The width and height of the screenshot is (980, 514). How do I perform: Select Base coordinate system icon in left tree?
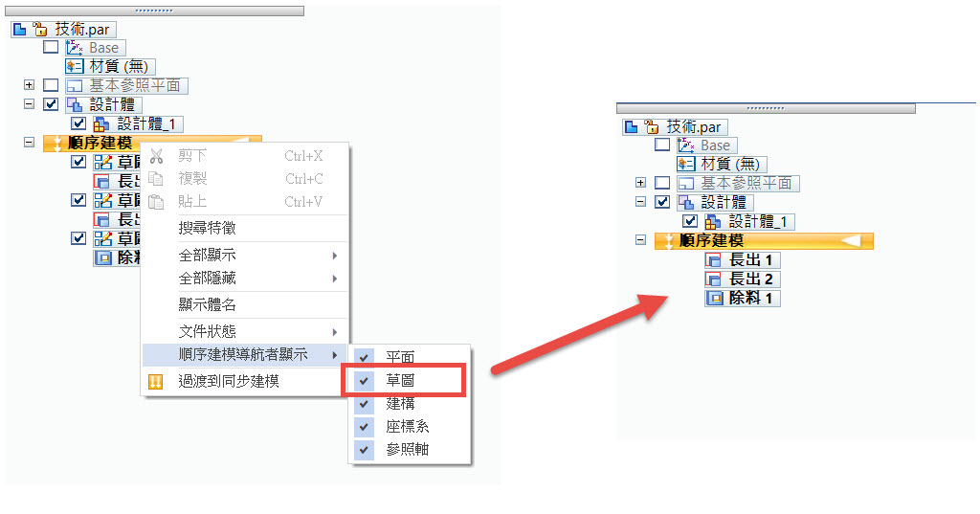[x=75, y=48]
